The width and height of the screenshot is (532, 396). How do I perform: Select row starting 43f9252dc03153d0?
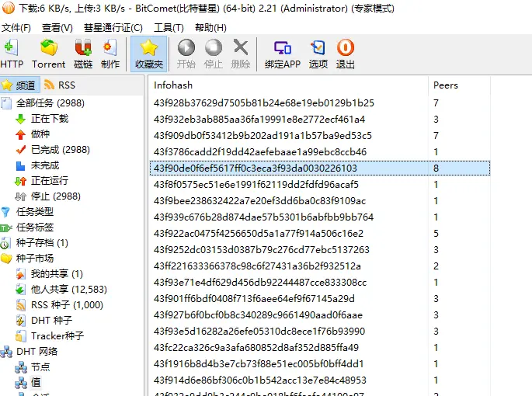(x=320, y=249)
